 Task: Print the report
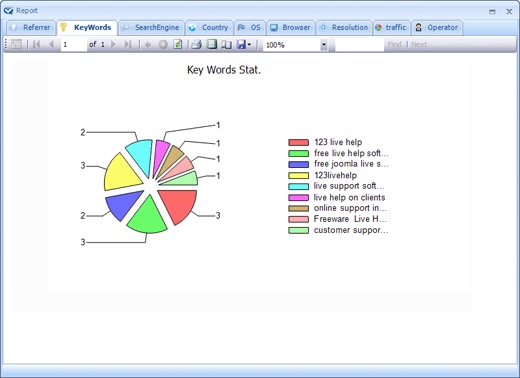(197, 44)
